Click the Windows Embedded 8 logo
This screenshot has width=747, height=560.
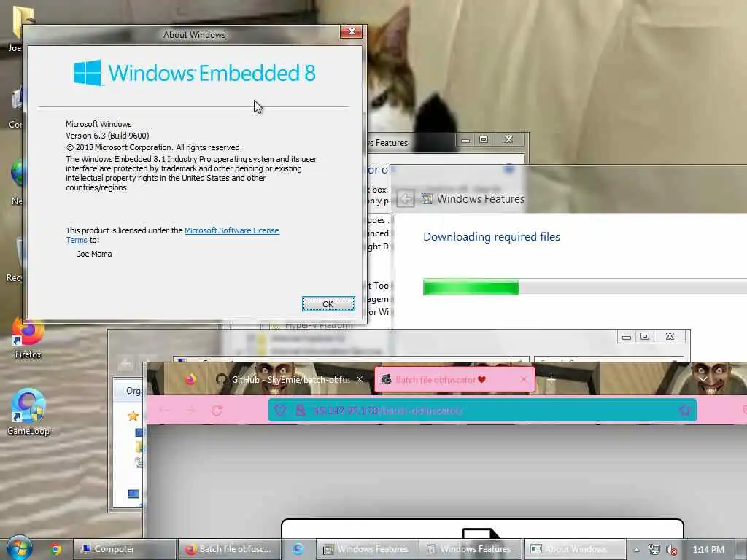194,73
